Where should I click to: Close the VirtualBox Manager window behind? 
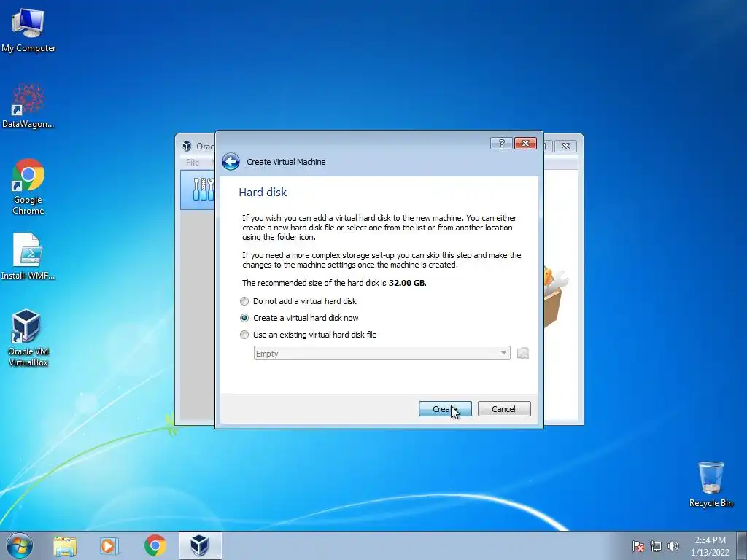pos(565,146)
